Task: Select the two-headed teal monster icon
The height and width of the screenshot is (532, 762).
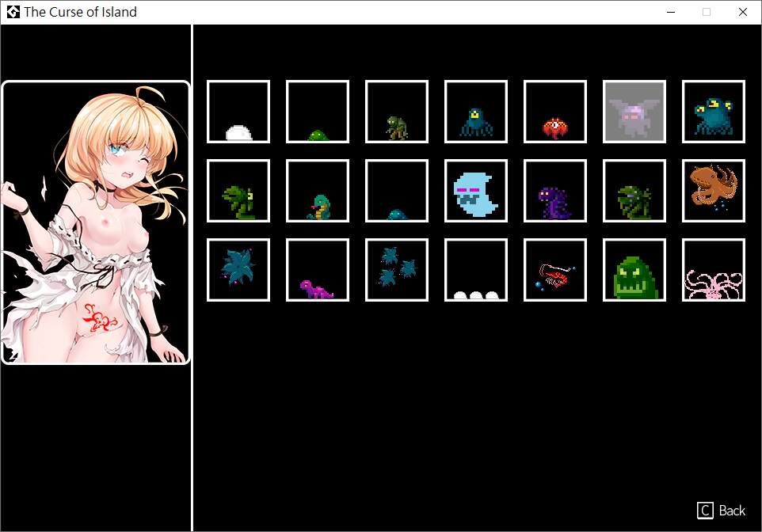Action: click(x=714, y=112)
